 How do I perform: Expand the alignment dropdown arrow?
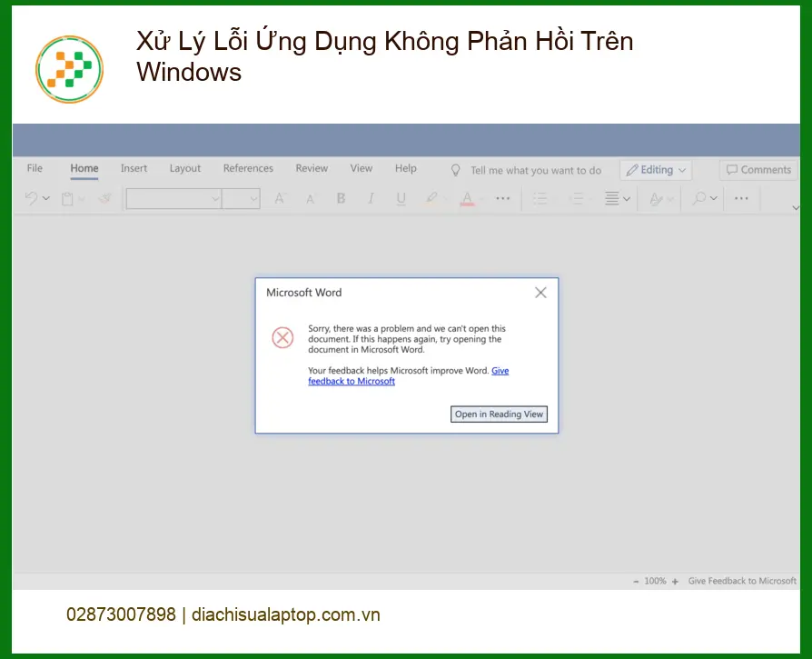coord(627,198)
